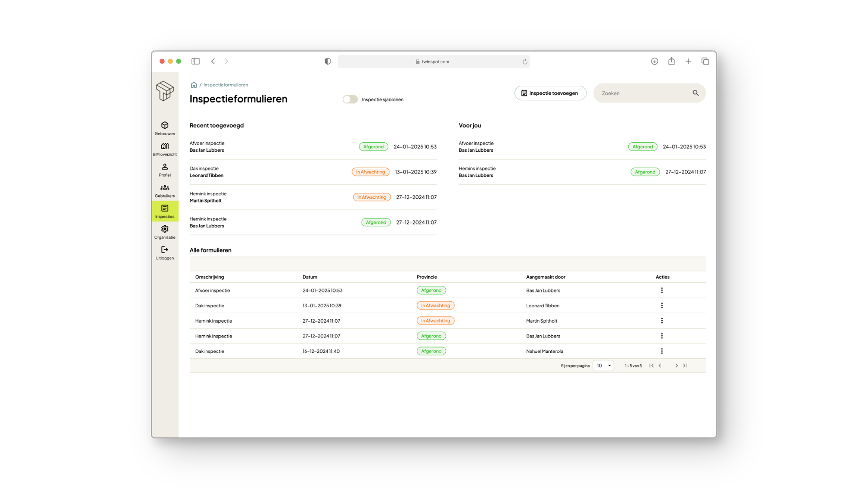Open rows per page dropdown
Image resolution: width=868 pixels, height=488 pixels.
[x=603, y=365]
